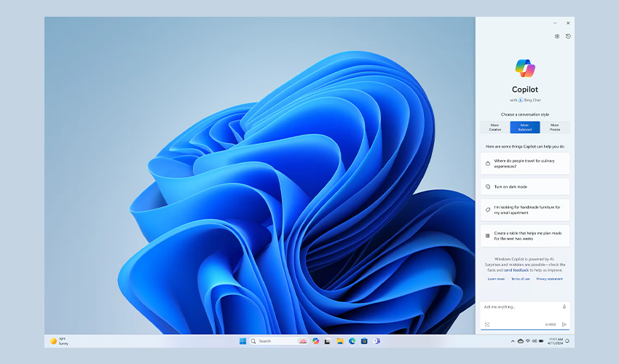Open Wi-Fi network tray icon
This screenshot has width=619, height=364.
[x=528, y=341]
